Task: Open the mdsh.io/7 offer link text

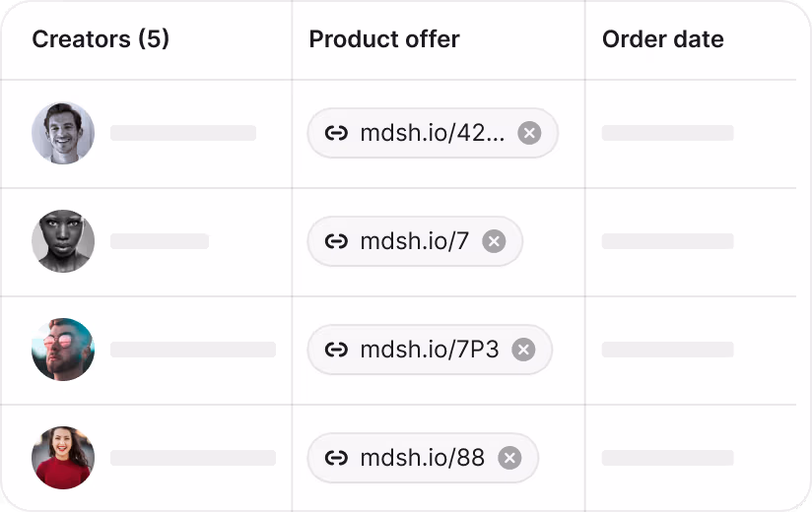Action: click(x=415, y=241)
